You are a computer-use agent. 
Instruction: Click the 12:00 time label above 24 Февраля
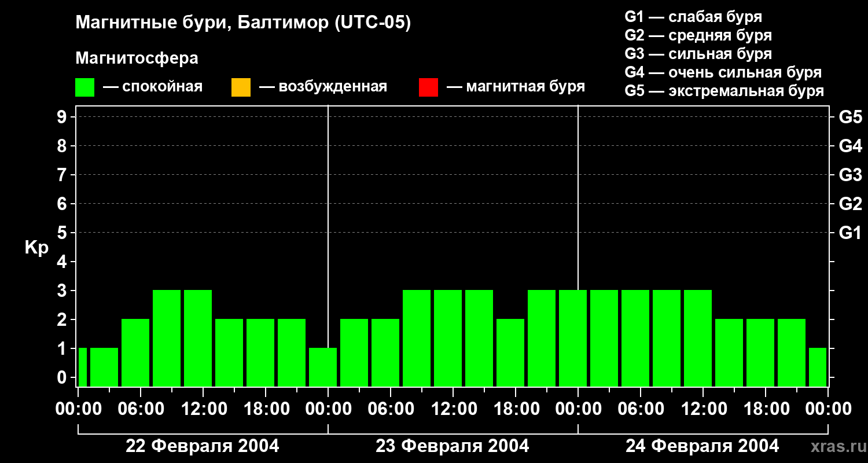(x=703, y=409)
